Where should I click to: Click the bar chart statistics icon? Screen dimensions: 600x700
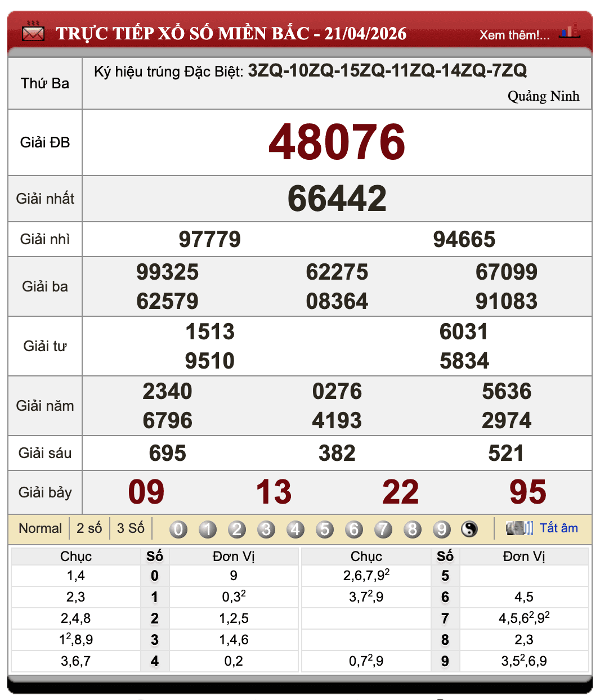pyautogui.click(x=569, y=32)
